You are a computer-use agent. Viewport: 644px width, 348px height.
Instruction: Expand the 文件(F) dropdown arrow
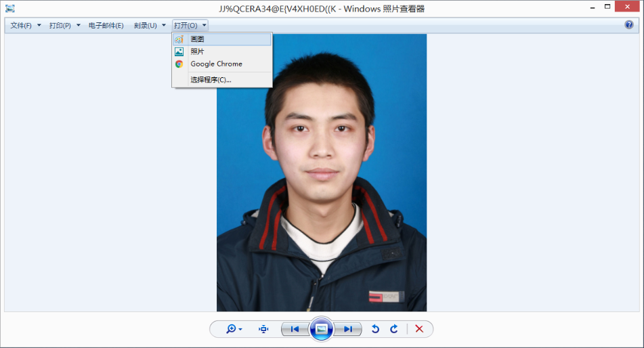[39, 26]
